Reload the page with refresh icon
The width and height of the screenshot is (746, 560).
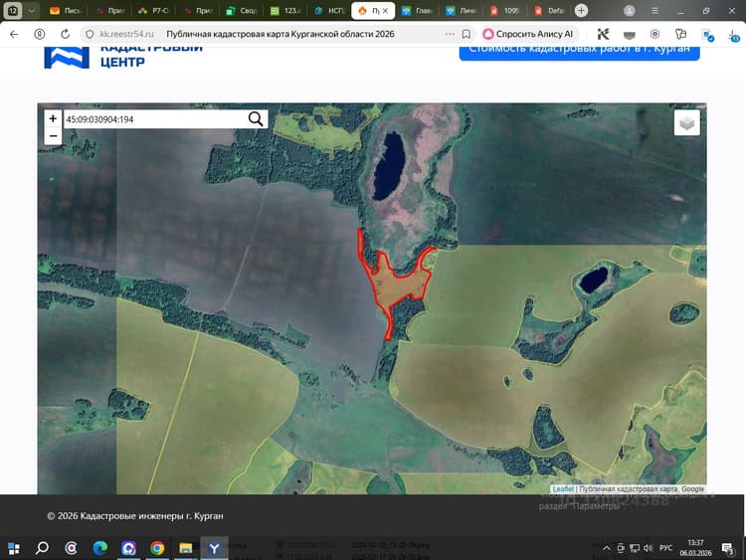pos(66,34)
